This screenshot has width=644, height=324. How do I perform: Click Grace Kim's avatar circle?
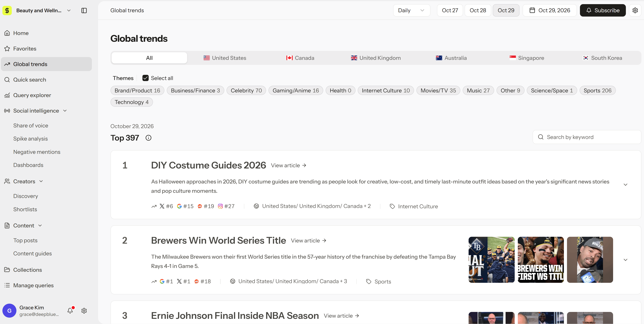pos(9,311)
